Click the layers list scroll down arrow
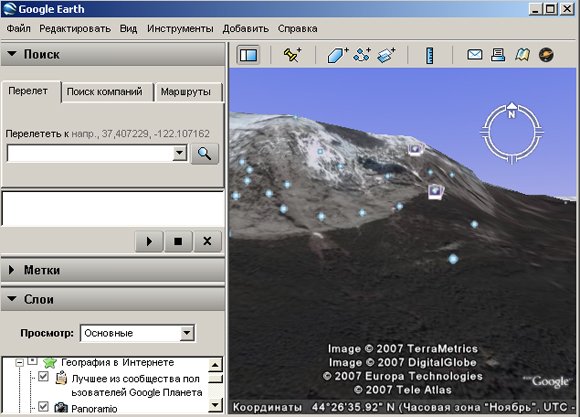 coord(215,405)
